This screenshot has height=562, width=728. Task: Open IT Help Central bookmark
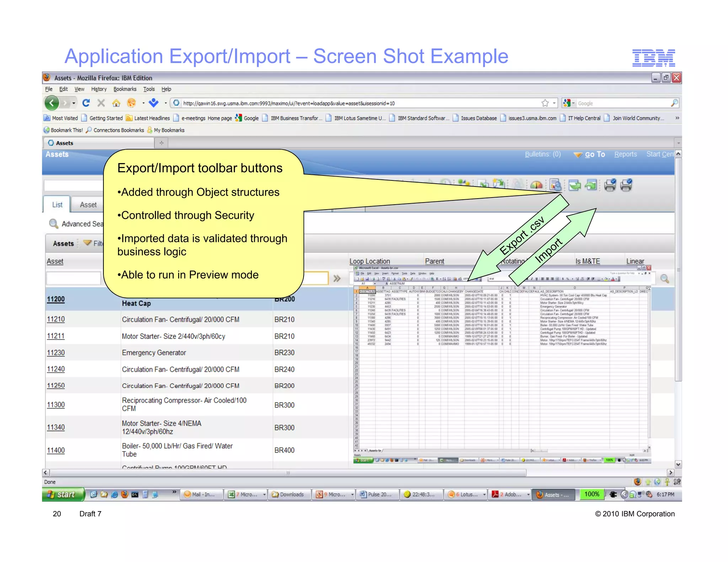pos(580,118)
